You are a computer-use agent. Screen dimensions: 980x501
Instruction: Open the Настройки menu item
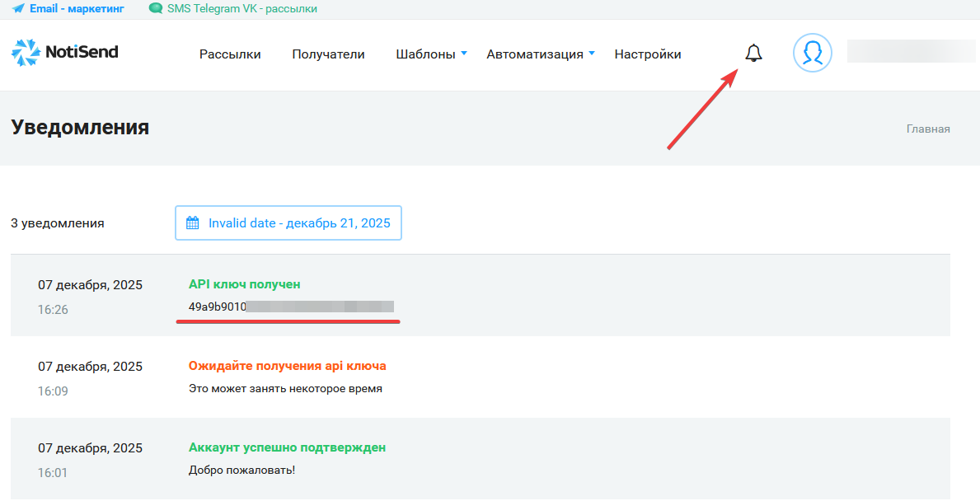[x=648, y=54]
